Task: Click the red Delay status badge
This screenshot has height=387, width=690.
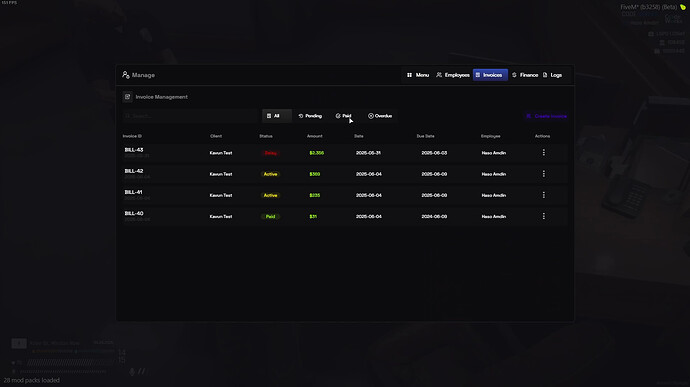Action: (270, 153)
